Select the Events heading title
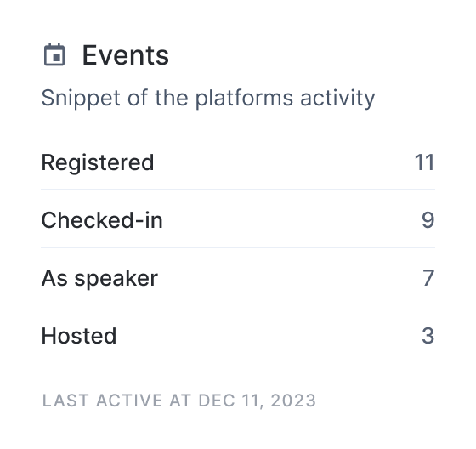Viewport: 476px width, 449px height. (x=126, y=55)
